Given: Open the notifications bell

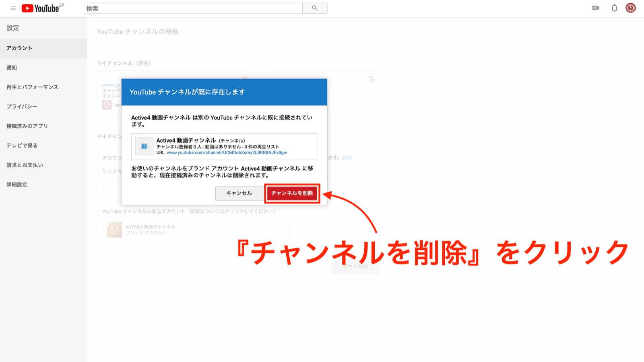Looking at the screenshot, I should pos(614,8).
